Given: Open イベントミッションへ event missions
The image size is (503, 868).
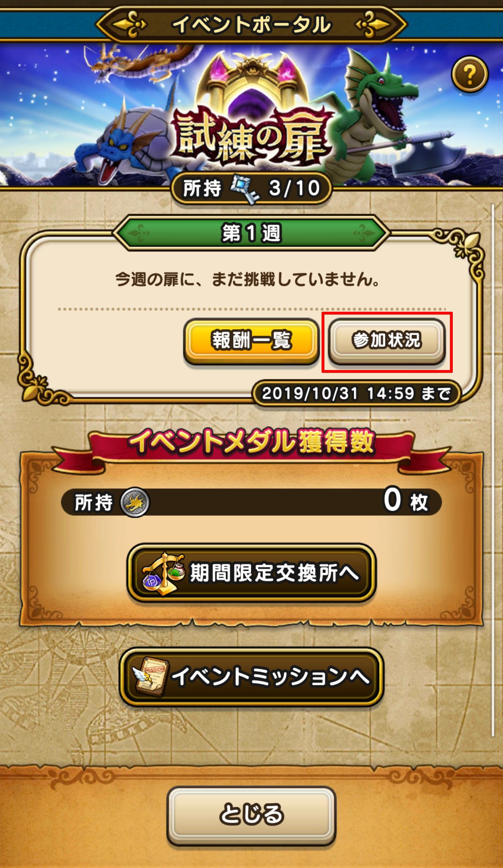Looking at the screenshot, I should [x=251, y=677].
